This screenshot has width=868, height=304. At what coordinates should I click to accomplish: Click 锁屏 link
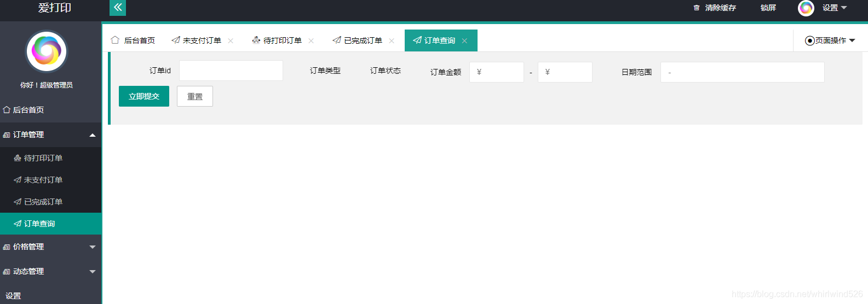click(768, 8)
